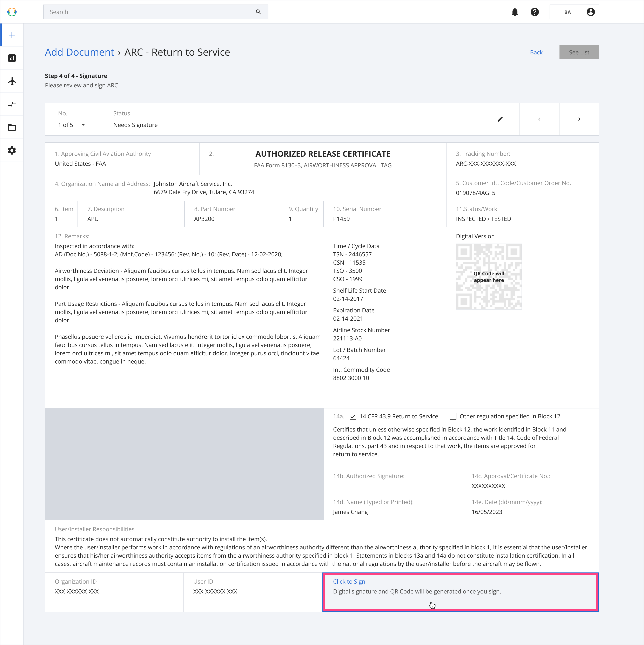Select CSO - 1999 value
This screenshot has height=645, width=644.
pyautogui.click(x=347, y=279)
